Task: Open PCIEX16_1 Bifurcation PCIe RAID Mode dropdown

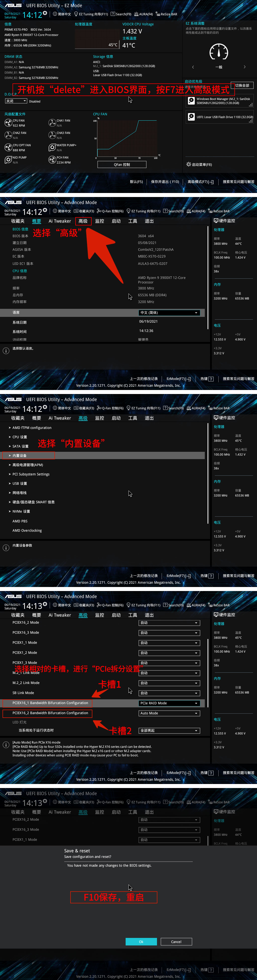Action: coord(169,703)
